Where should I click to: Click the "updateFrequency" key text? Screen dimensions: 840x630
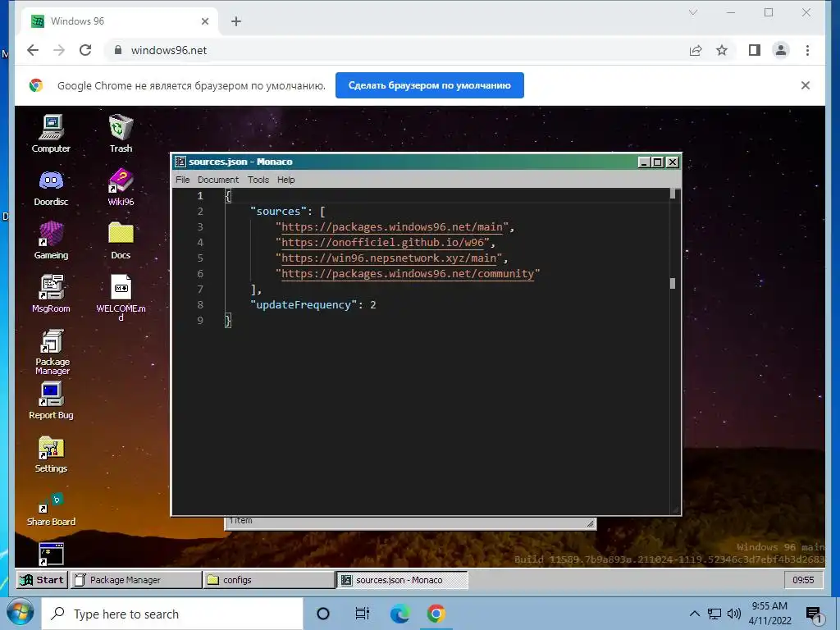click(x=304, y=305)
